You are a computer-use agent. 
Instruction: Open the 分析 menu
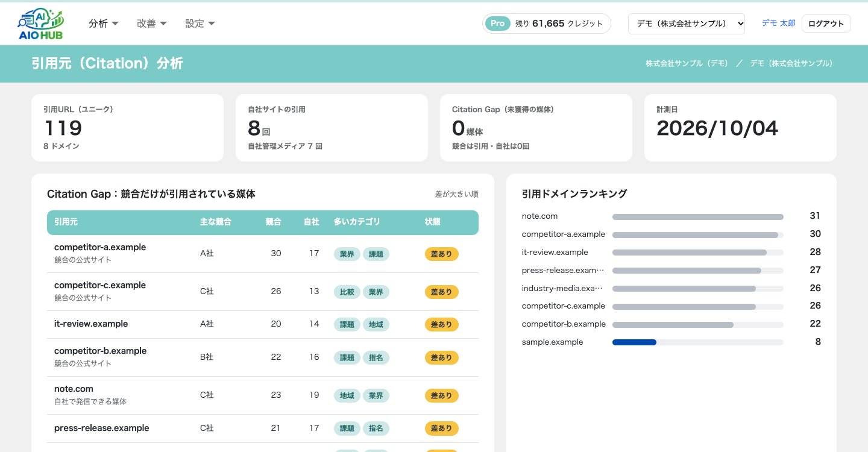[x=104, y=24]
